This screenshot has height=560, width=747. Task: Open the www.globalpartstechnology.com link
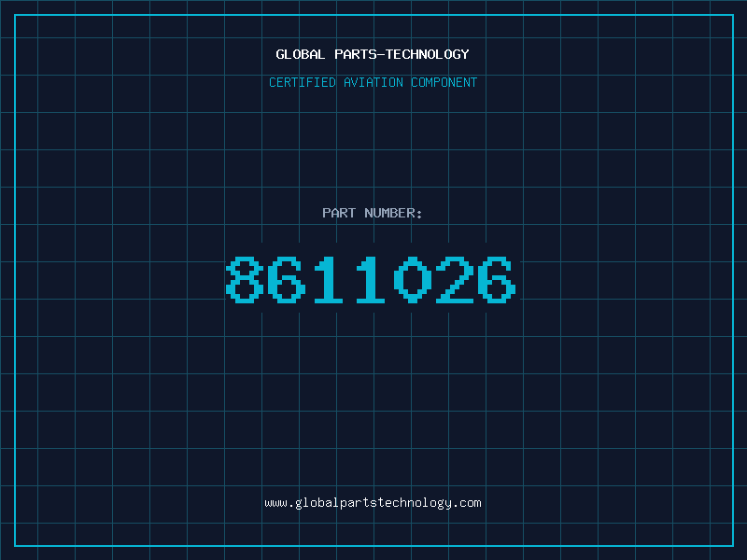pyautogui.click(x=373, y=503)
